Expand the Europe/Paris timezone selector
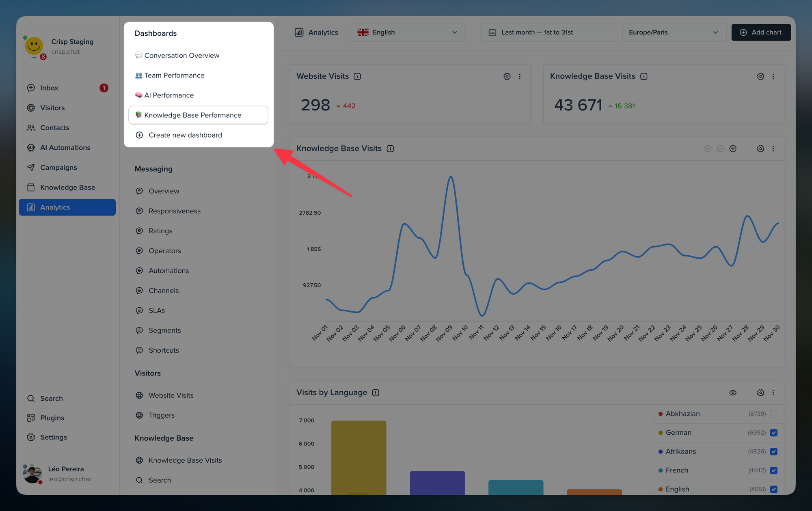 [674, 32]
